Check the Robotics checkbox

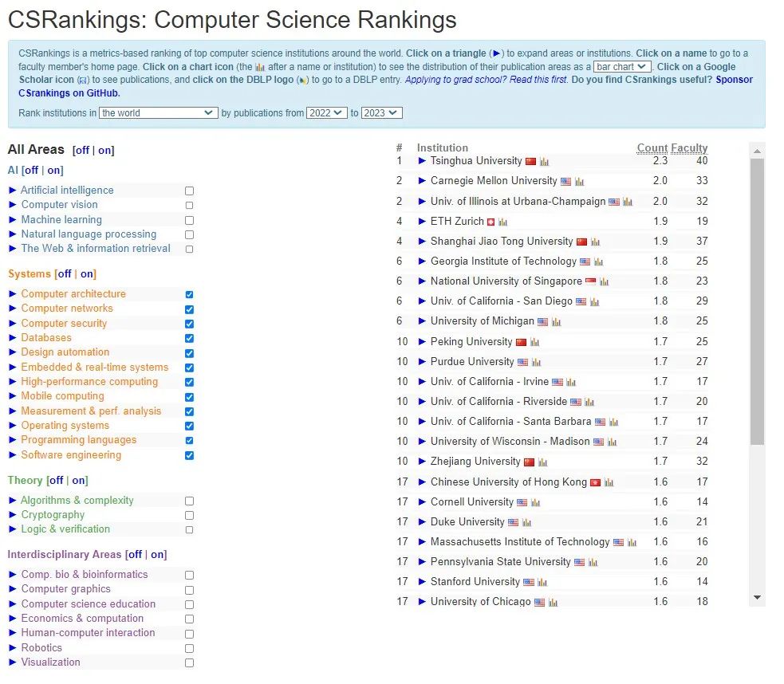tap(189, 648)
